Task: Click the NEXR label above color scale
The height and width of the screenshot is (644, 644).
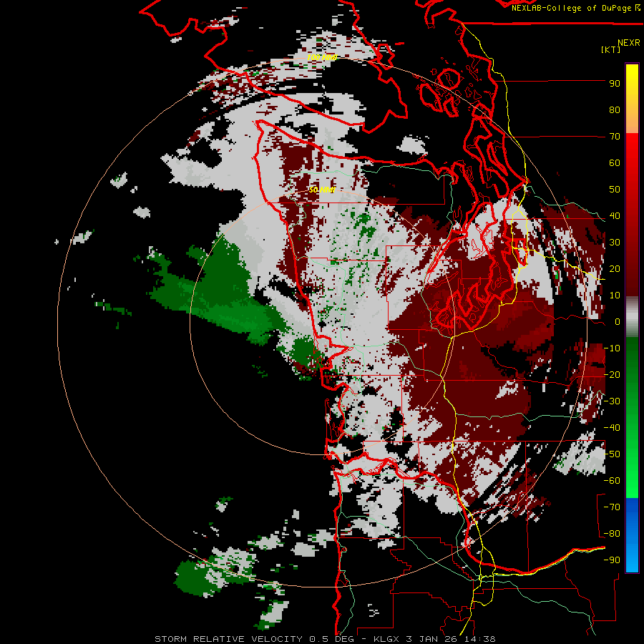Action: 628,43
